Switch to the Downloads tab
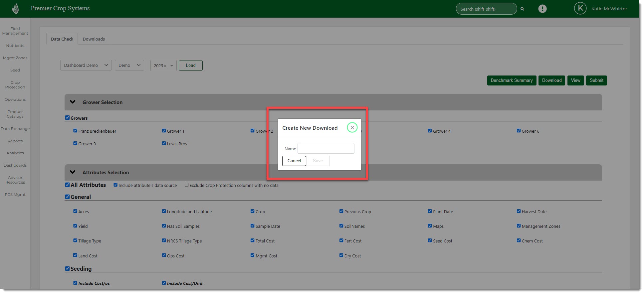This screenshot has width=644, height=294. coord(94,39)
